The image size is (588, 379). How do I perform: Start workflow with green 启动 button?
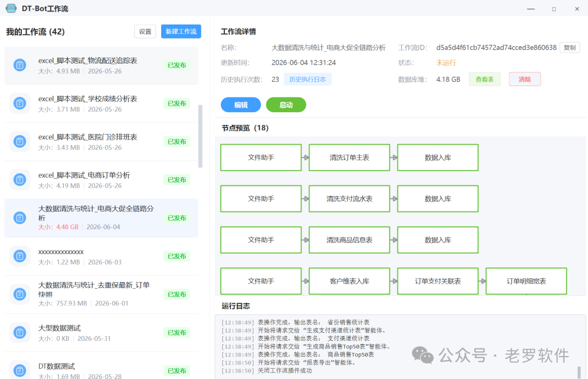[x=286, y=105]
